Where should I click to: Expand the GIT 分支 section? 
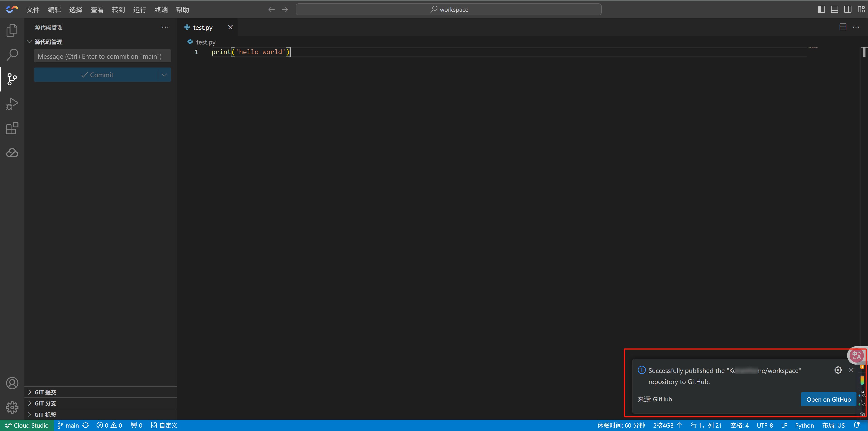45,403
